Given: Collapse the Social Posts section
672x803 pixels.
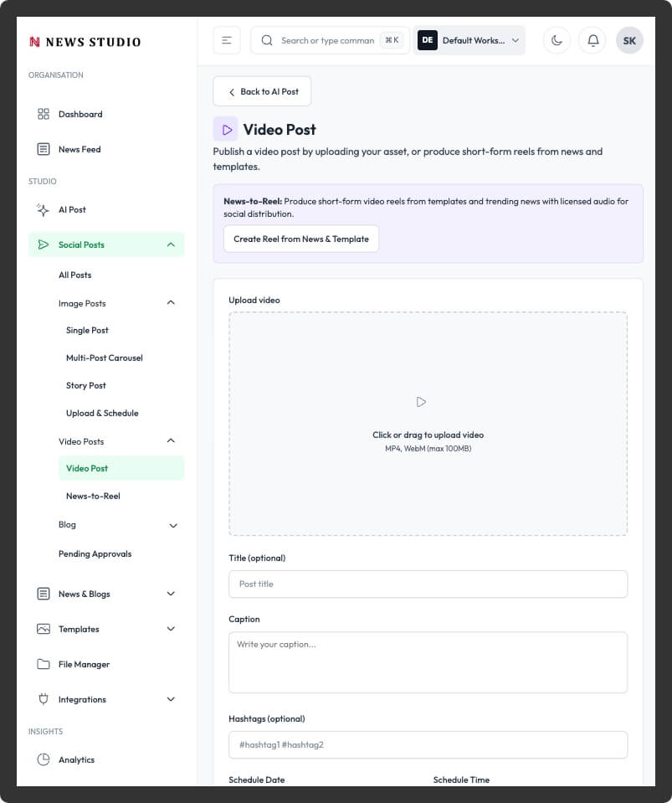Looking at the screenshot, I should [x=171, y=245].
